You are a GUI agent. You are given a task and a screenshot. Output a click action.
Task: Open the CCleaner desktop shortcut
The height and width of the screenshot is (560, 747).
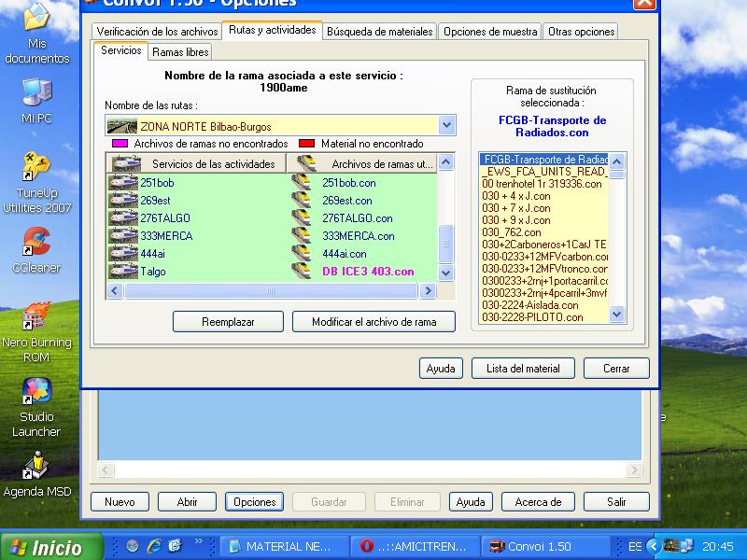click(x=37, y=243)
